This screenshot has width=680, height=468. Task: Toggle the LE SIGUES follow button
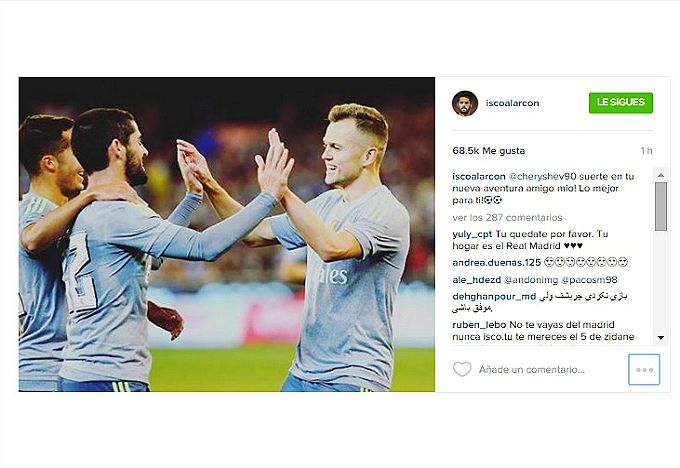pyautogui.click(x=621, y=103)
